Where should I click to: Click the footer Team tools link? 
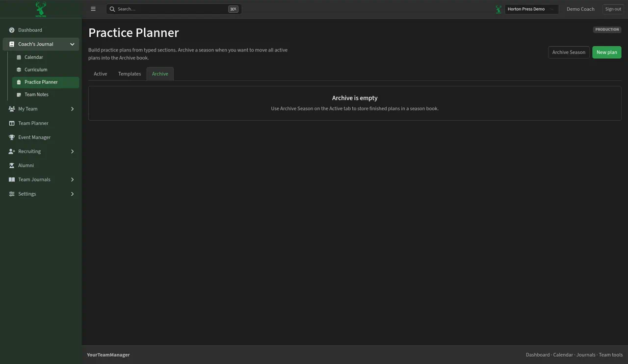610,355
